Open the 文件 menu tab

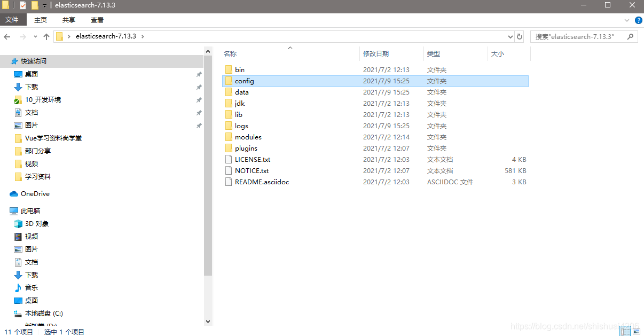(x=12, y=20)
